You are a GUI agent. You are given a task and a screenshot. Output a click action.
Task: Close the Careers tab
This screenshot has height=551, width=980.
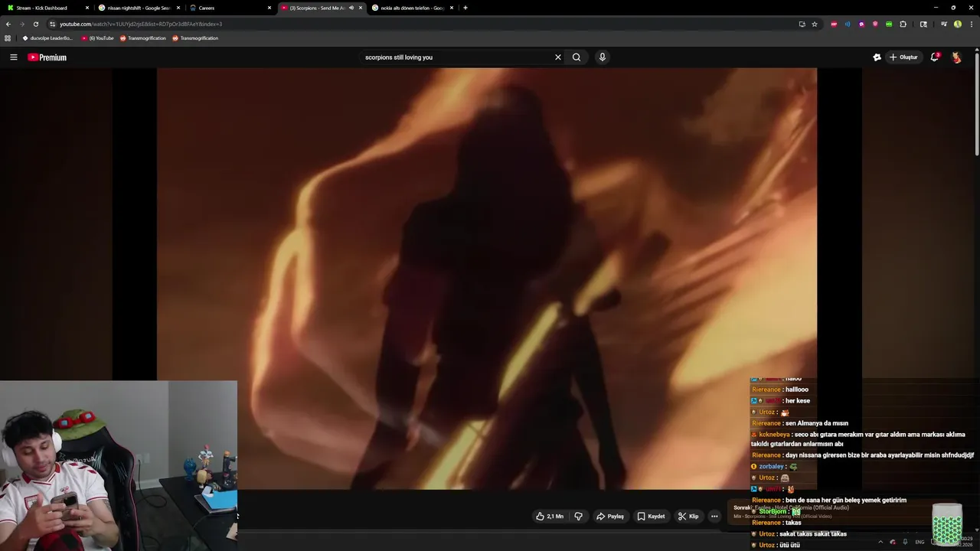tap(269, 8)
